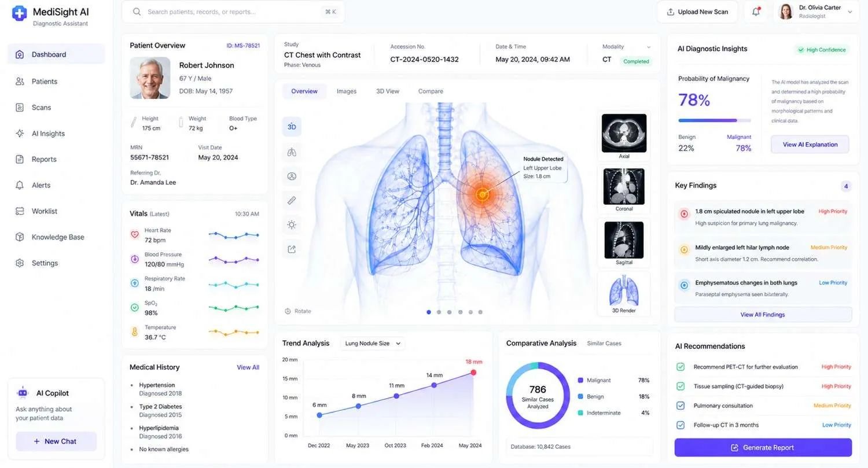The height and width of the screenshot is (468, 868).
Task: Open Alerts bell in sidebar
Action: (x=20, y=185)
